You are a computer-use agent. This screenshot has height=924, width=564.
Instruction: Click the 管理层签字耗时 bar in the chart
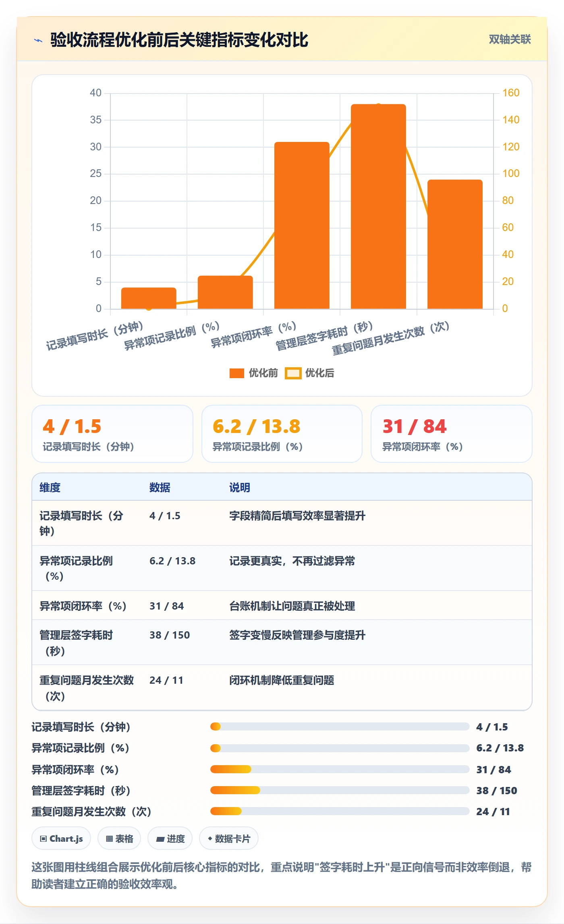tap(378, 206)
